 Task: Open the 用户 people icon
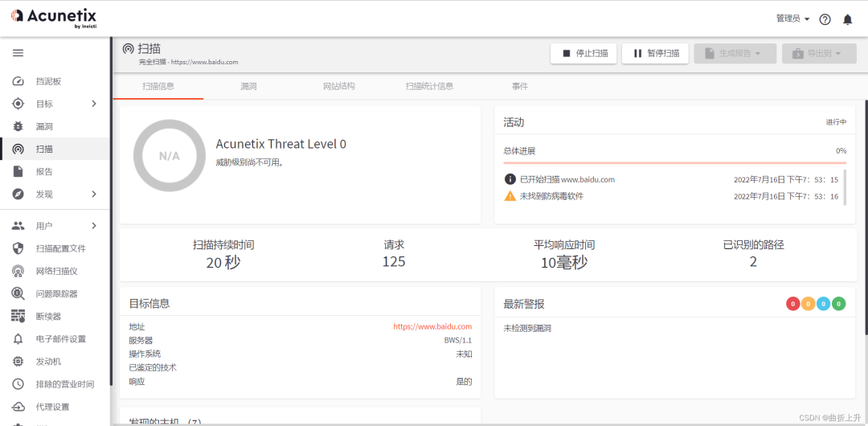(x=18, y=226)
